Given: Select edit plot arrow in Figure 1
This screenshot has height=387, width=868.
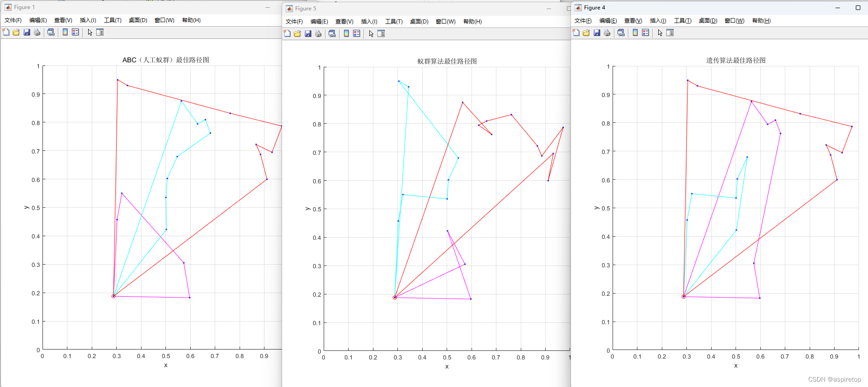Looking at the screenshot, I should [90, 32].
